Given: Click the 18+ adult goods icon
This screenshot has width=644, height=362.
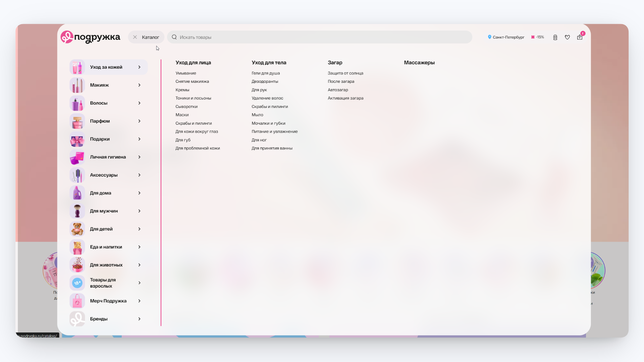Looking at the screenshot, I should [x=77, y=283].
